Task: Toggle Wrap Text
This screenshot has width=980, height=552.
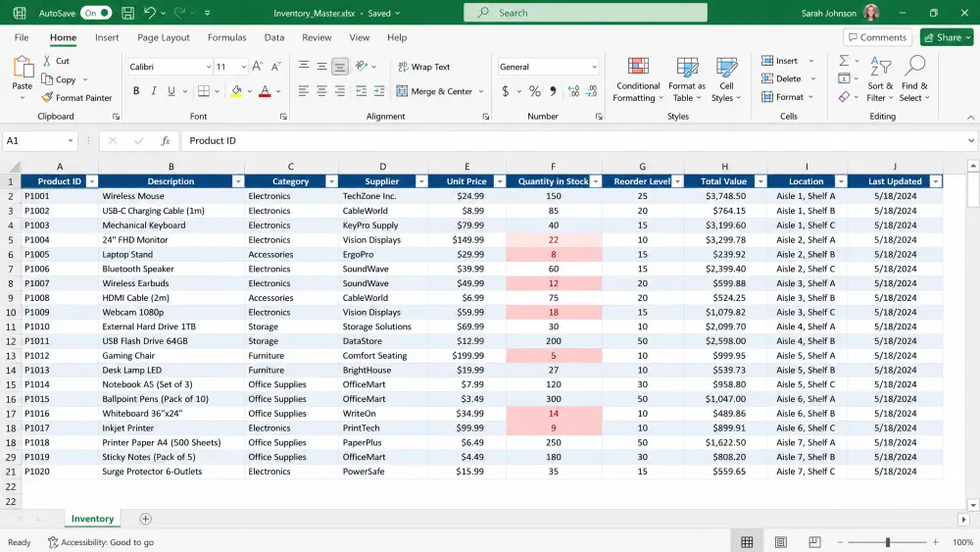Action: click(423, 67)
